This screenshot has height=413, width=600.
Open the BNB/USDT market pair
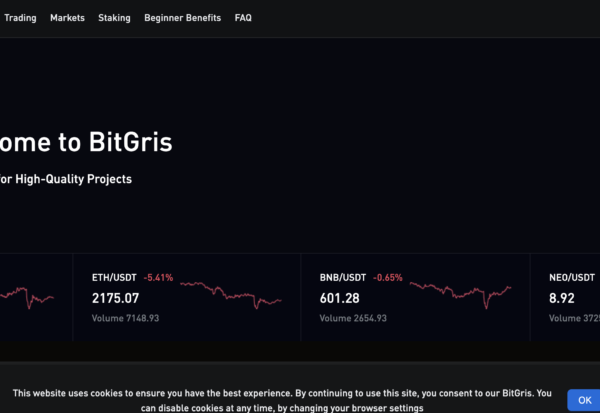click(x=343, y=278)
